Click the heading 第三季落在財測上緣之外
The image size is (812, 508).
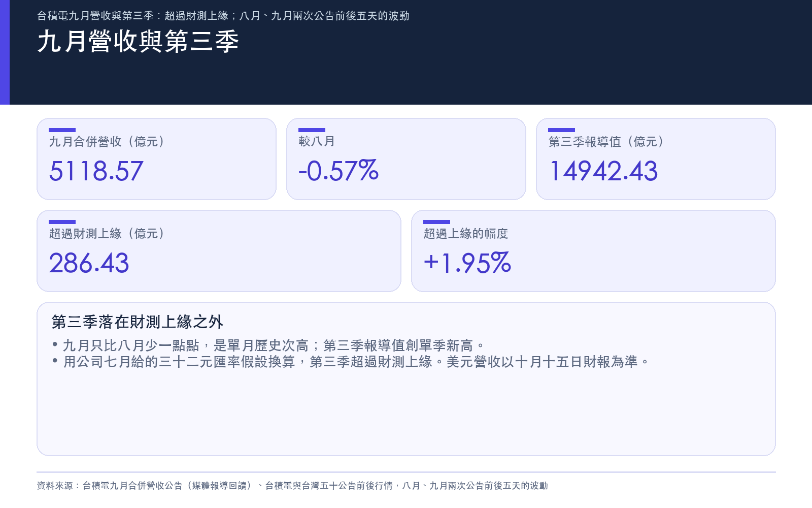[138, 322]
